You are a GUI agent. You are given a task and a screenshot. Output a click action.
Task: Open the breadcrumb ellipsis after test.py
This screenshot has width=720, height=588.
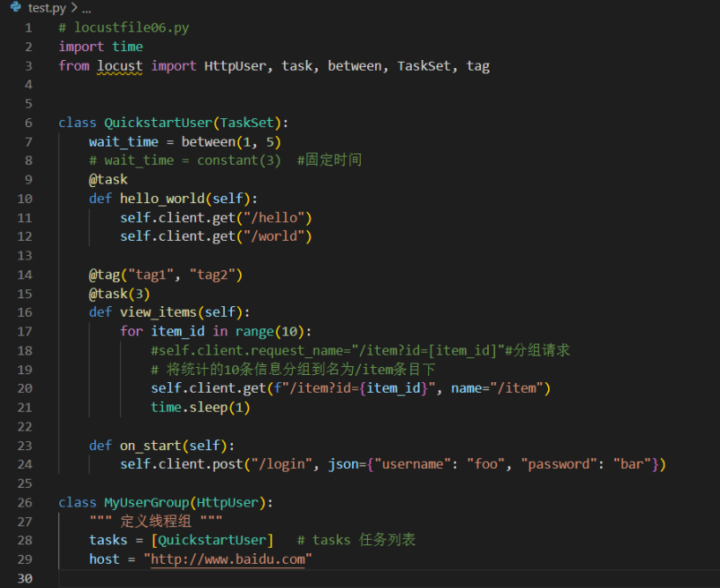point(86,8)
